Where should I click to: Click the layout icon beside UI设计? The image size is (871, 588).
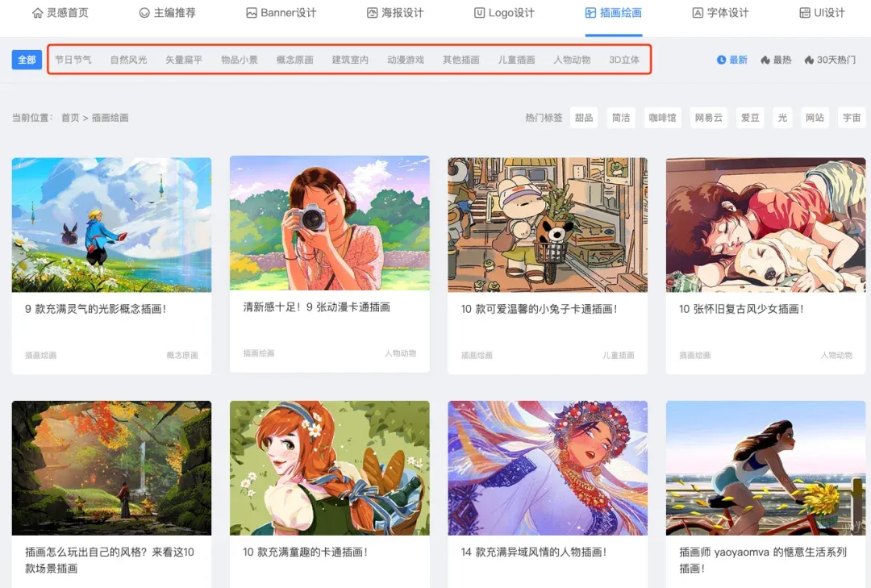coord(804,13)
